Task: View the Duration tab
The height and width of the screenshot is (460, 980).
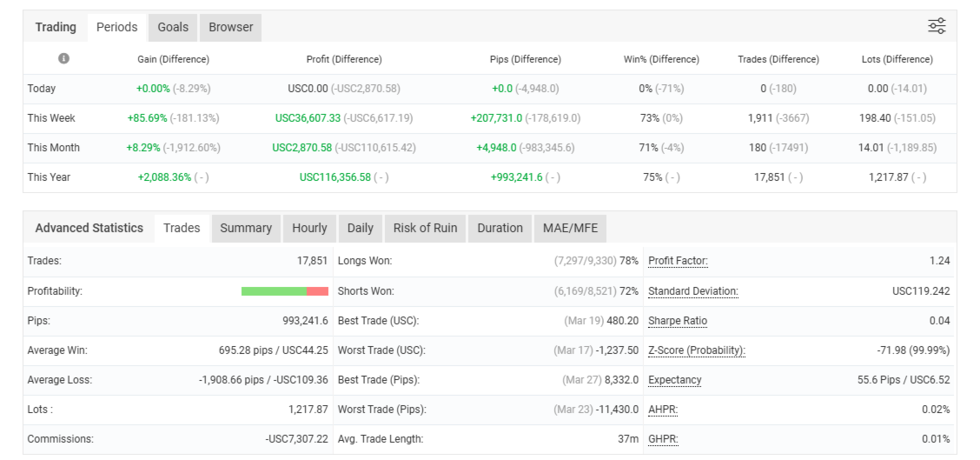Action: point(500,228)
